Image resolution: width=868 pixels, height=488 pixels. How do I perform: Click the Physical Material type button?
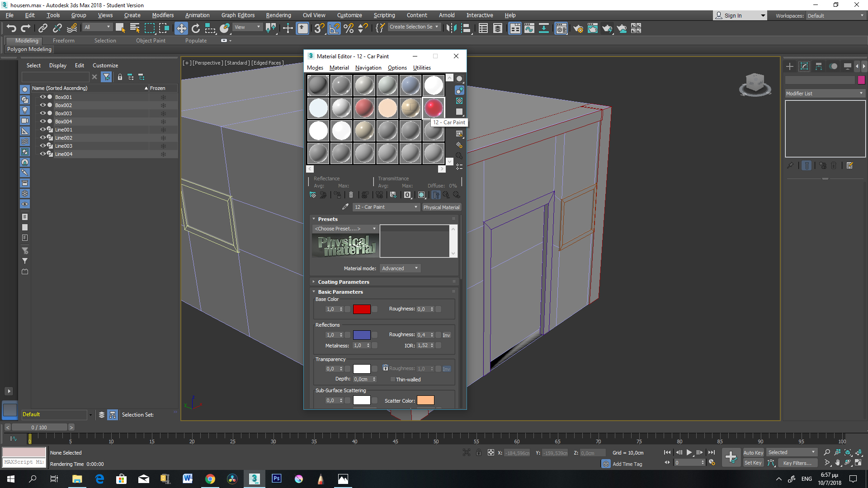441,207
